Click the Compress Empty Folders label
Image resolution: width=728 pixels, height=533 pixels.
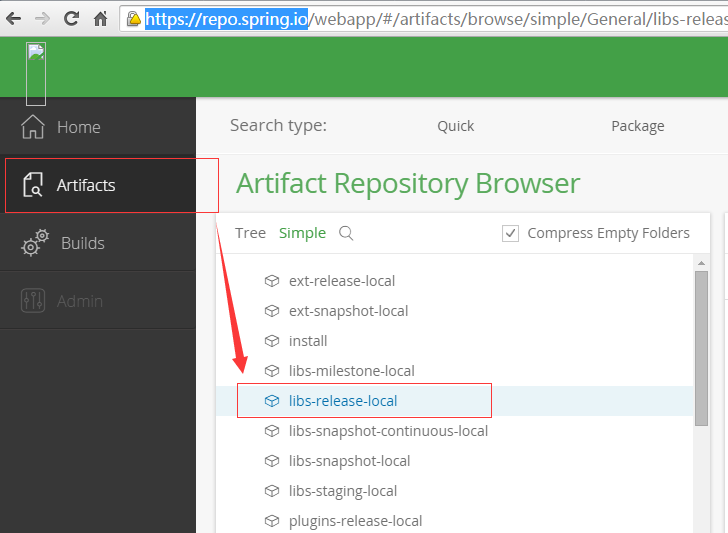[x=608, y=233]
